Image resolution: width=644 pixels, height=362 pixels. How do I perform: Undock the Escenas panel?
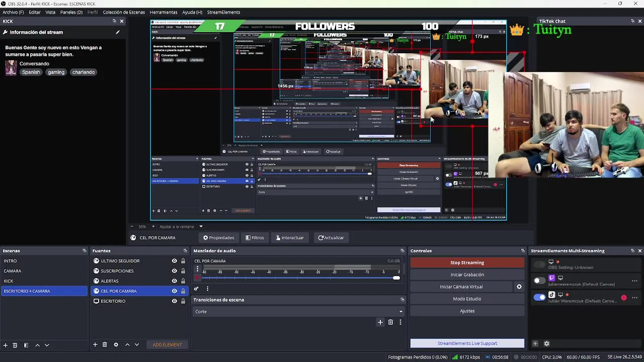pyautogui.click(x=85, y=250)
